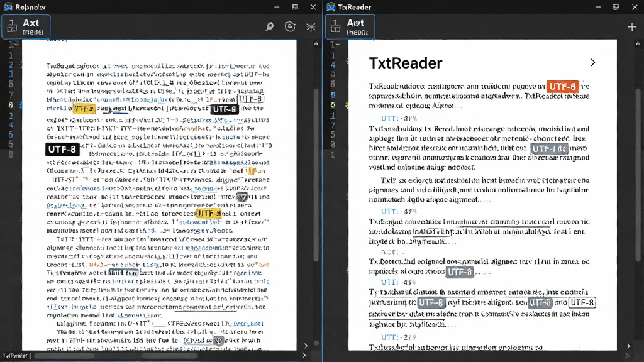This screenshot has height=362, width=644.
Task: Minimize the TxtReader window
Action: pyautogui.click(x=598, y=7)
